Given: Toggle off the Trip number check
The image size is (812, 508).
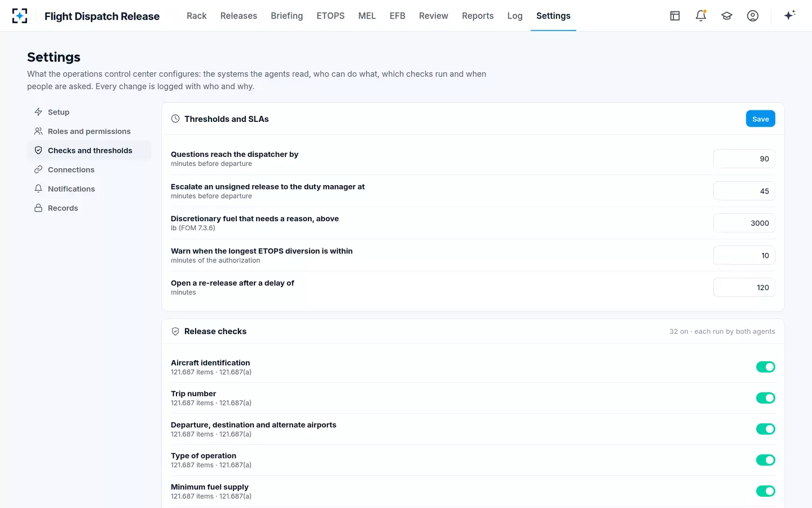Looking at the screenshot, I should point(765,398).
